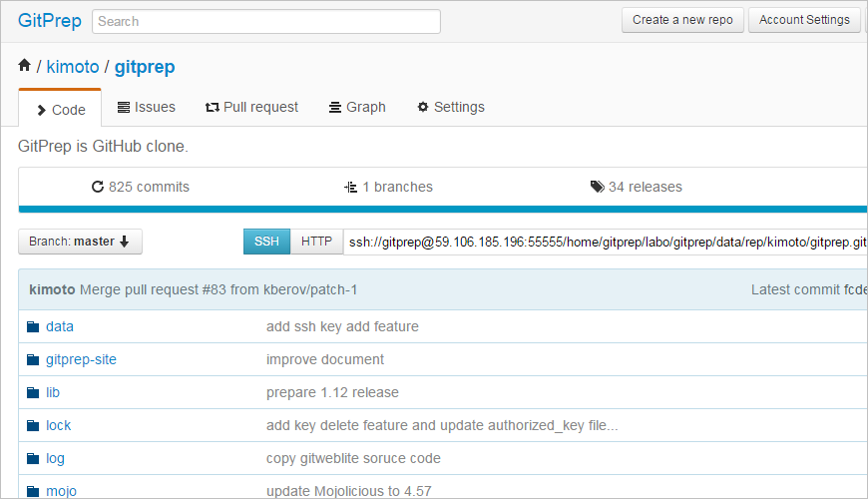Viewport: 868px width, 499px height.
Task: Click the gitprep-site folder icon
Action: [33, 360]
